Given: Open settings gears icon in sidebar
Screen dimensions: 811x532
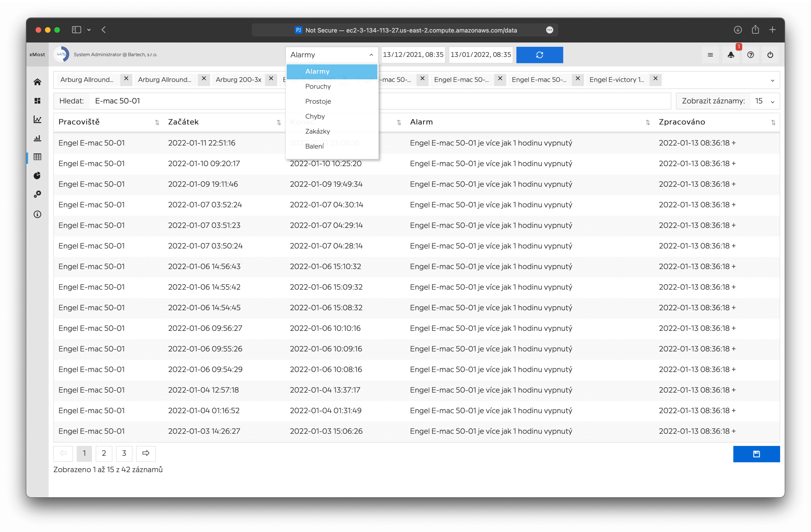Looking at the screenshot, I should coord(37,194).
